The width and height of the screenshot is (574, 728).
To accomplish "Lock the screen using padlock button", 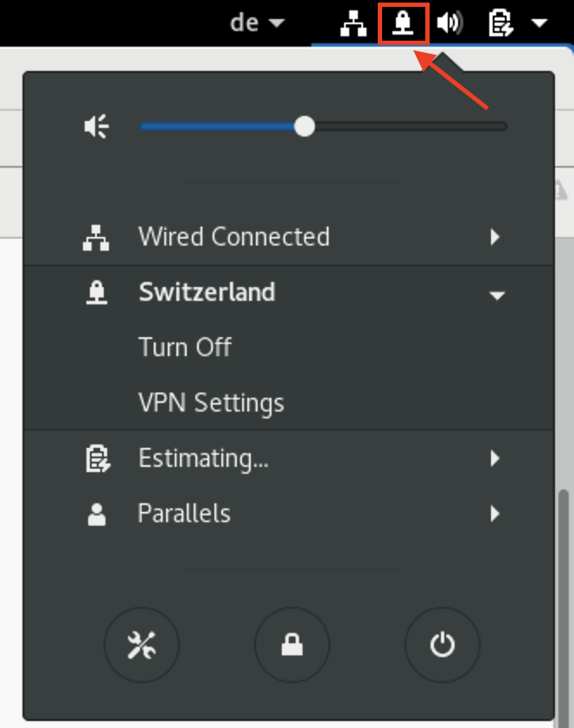I will 292,645.
